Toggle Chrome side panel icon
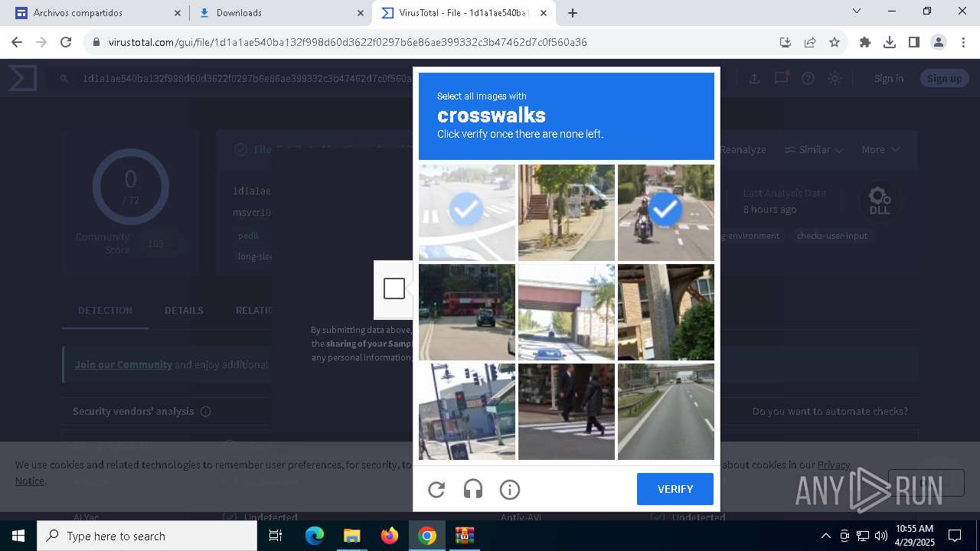 click(x=914, y=42)
